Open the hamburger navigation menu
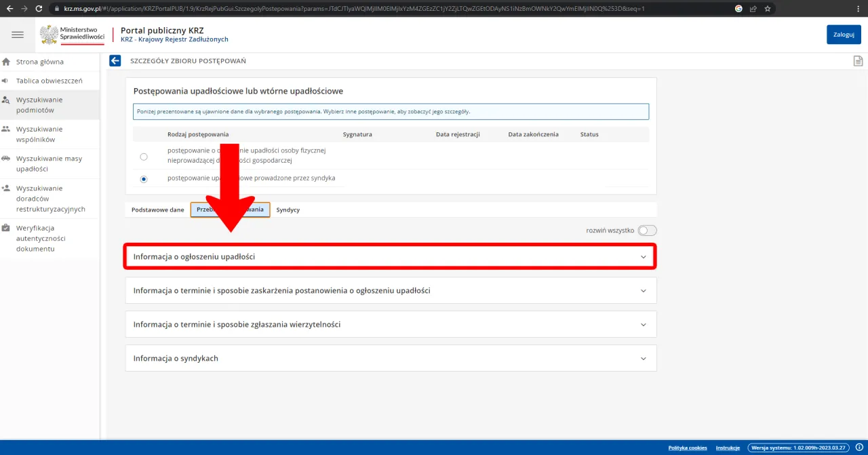Image resolution: width=868 pixels, height=455 pixels. 18,35
